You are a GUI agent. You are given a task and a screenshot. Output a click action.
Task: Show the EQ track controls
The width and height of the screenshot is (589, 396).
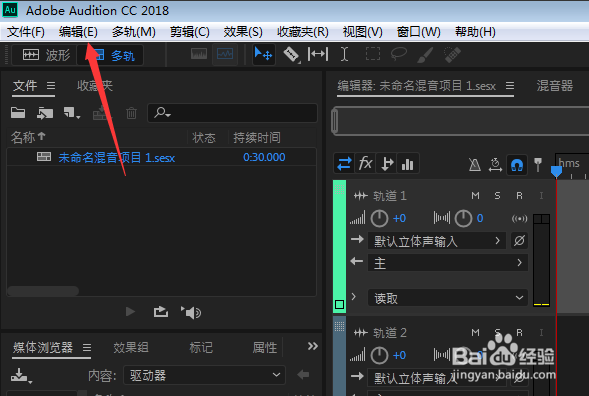408,164
